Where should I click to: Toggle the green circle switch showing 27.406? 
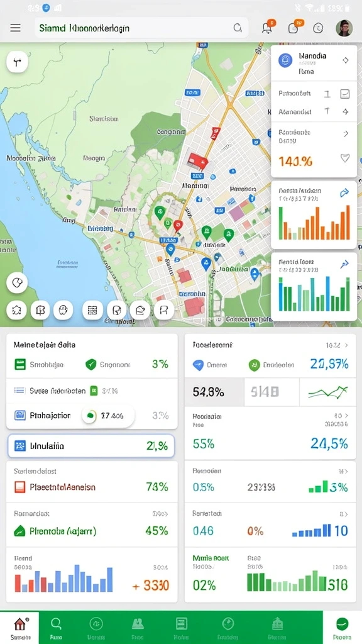point(89,416)
